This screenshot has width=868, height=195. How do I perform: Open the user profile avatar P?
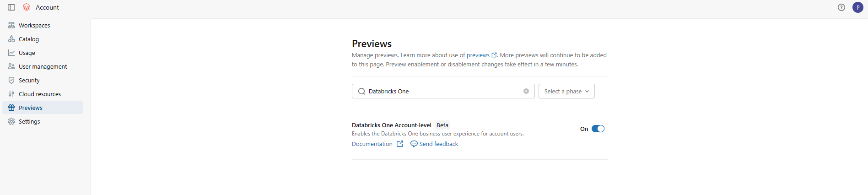[x=858, y=7]
